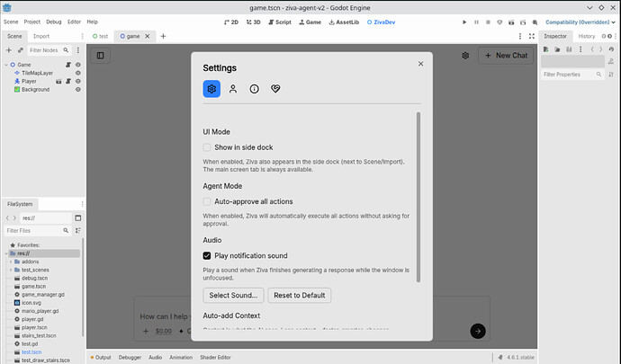Create new resource in Inspector
Image resolution: width=621 pixels, height=364 pixels.
click(545, 49)
